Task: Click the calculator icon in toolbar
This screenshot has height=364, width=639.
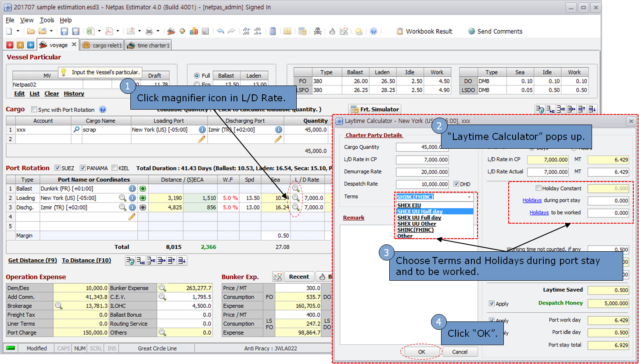Action: coord(273,31)
